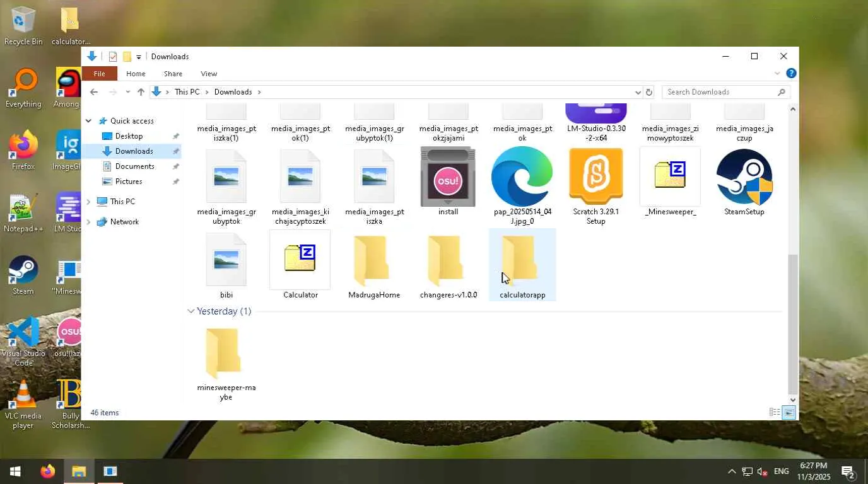Open the Home ribbon tab

click(x=136, y=74)
